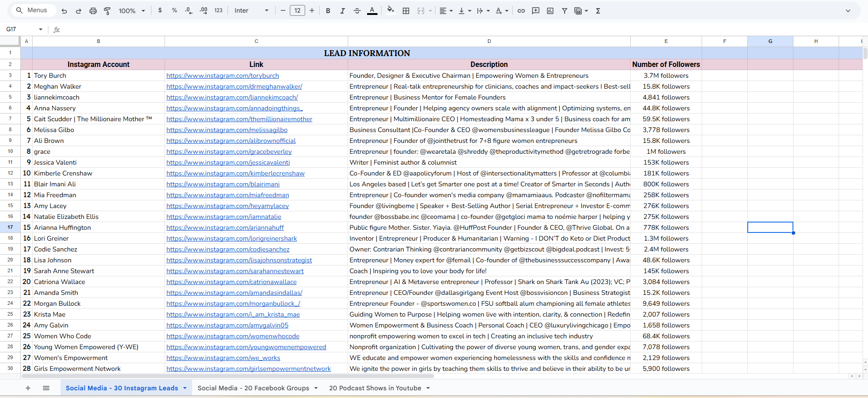Click the text rotation icon

tap(499, 11)
